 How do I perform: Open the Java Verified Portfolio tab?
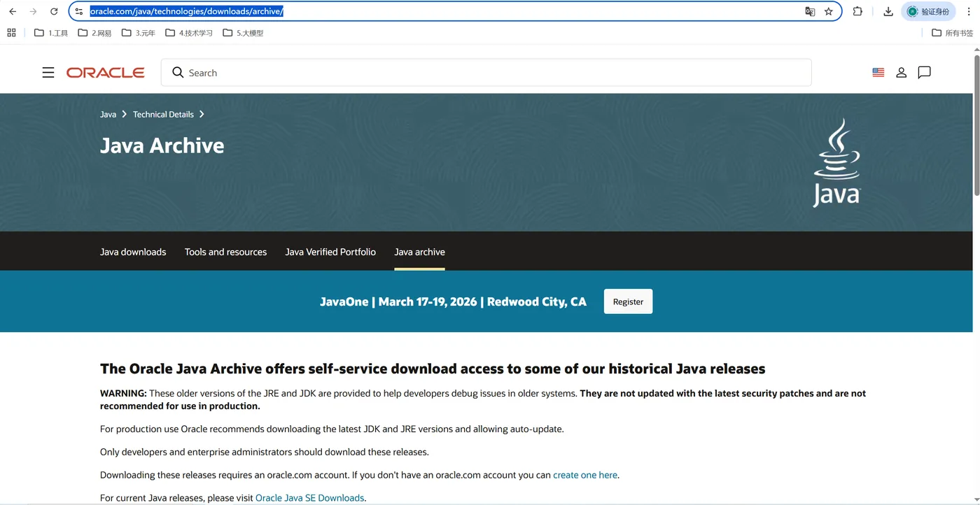click(330, 252)
